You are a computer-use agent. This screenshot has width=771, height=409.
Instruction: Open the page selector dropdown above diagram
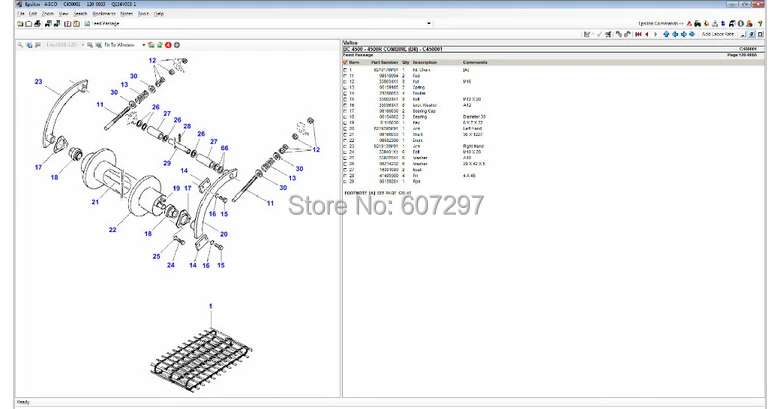(x=83, y=45)
